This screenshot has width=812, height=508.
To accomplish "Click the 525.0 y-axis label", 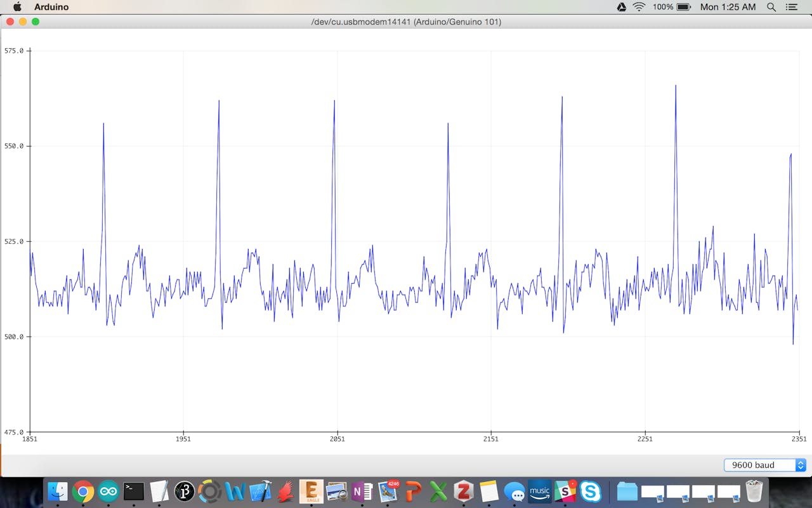I will point(14,241).
